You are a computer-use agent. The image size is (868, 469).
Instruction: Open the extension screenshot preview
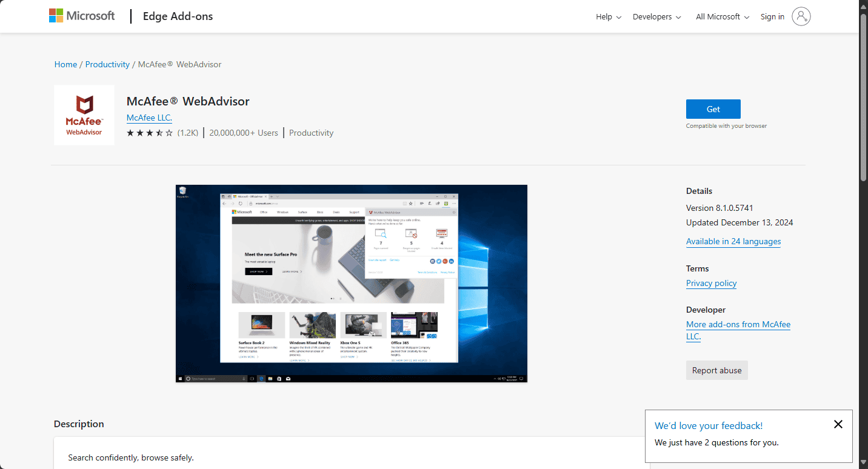(x=352, y=284)
